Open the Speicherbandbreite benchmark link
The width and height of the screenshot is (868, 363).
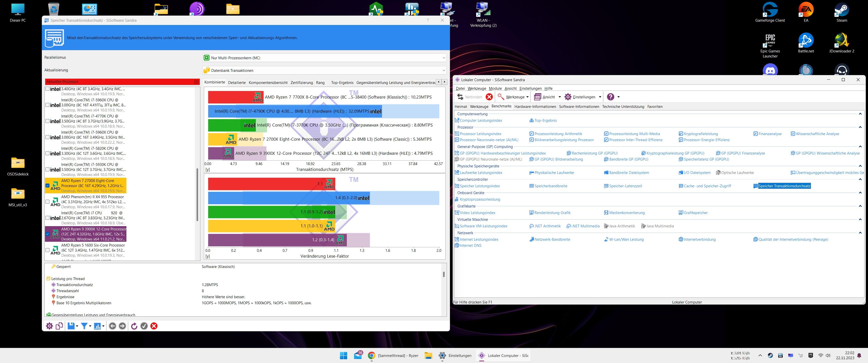(551, 186)
